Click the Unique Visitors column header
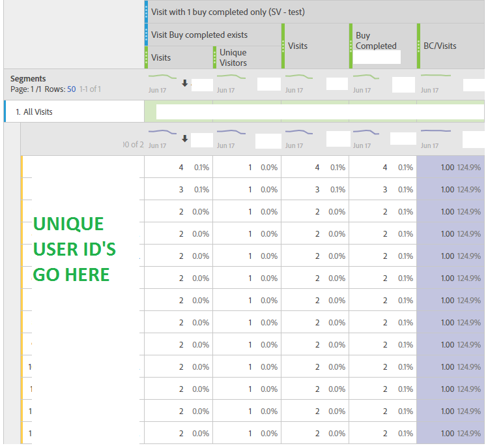The height and width of the screenshot is (448, 488). pos(233,57)
